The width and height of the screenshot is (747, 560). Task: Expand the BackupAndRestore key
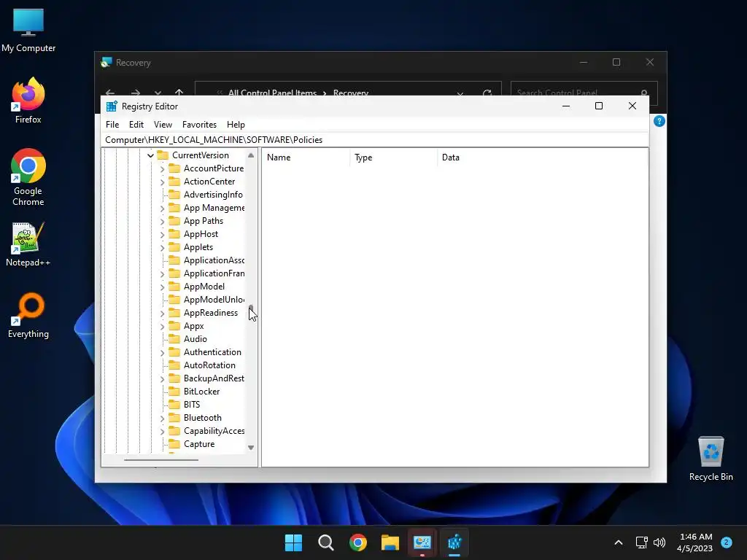(162, 379)
